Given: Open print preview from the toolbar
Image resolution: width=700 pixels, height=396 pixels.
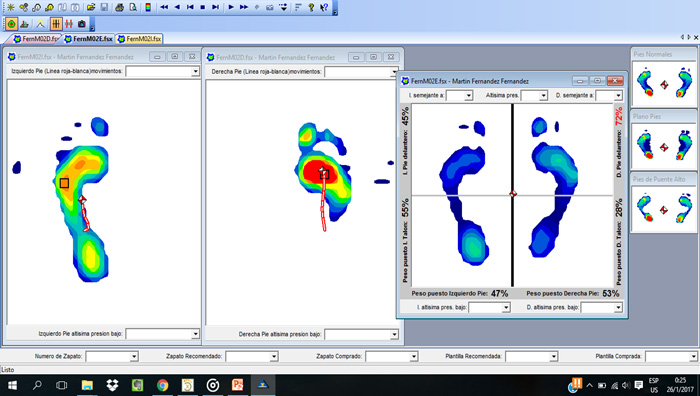Looking at the screenshot, I should click(x=133, y=7).
